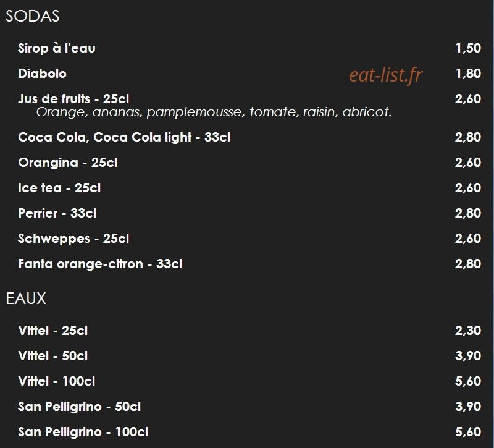Viewport: 494px width, 448px height.
Task: Click the 1,50 price for Sirop à l'eau
Action: tap(468, 48)
